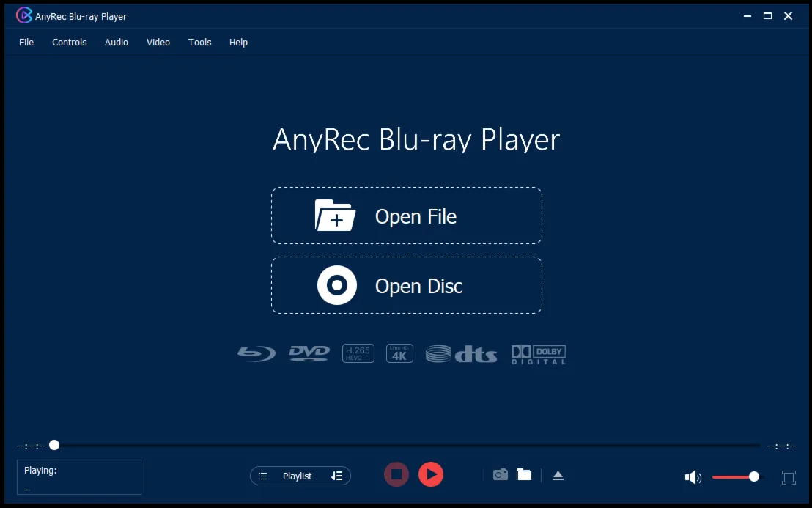Click the disc icon on Open Disc
Image resolution: width=812 pixels, height=508 pixels.
336,285
